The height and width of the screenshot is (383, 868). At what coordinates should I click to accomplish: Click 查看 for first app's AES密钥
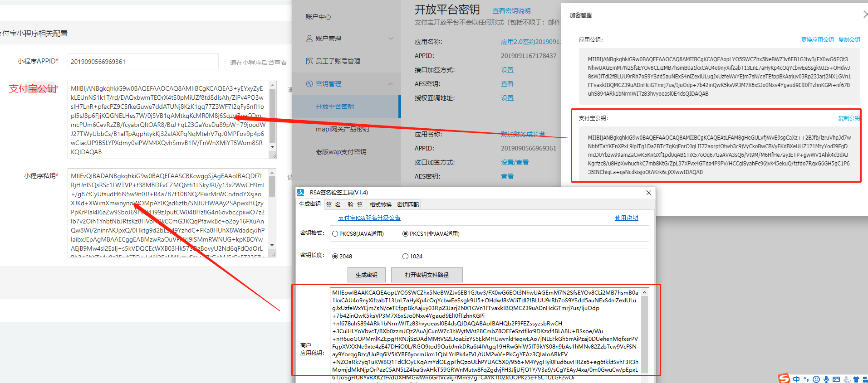click(507, 84)
